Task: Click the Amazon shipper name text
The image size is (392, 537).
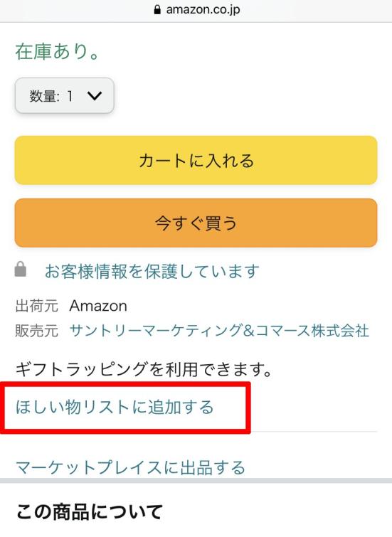Action: 98,306
